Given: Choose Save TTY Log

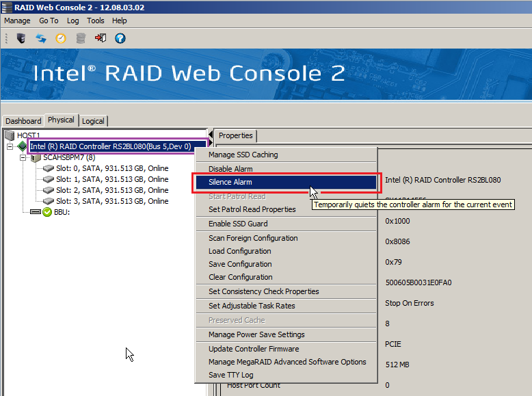Looking at the screenshot, I should click(x=286, y=375).
